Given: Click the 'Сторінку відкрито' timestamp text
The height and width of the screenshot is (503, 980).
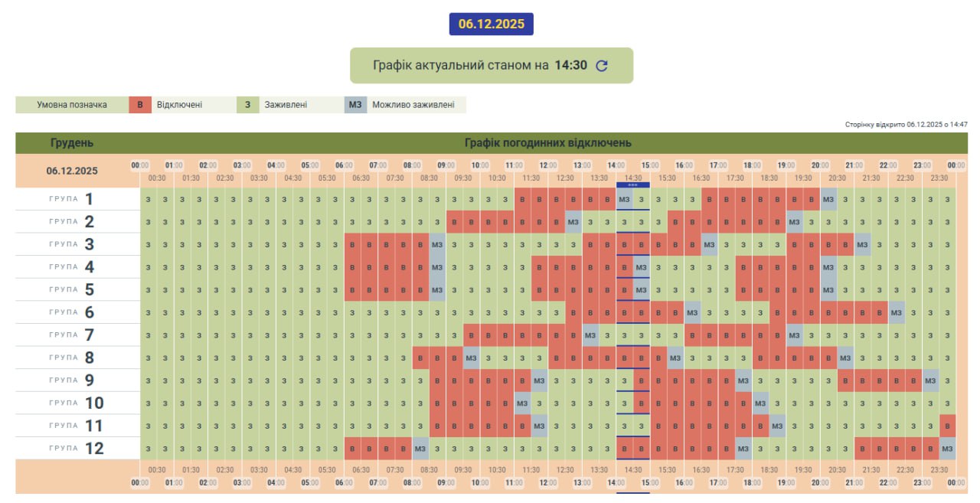Looking at the screenshot, I should click(x=906, y=124).
